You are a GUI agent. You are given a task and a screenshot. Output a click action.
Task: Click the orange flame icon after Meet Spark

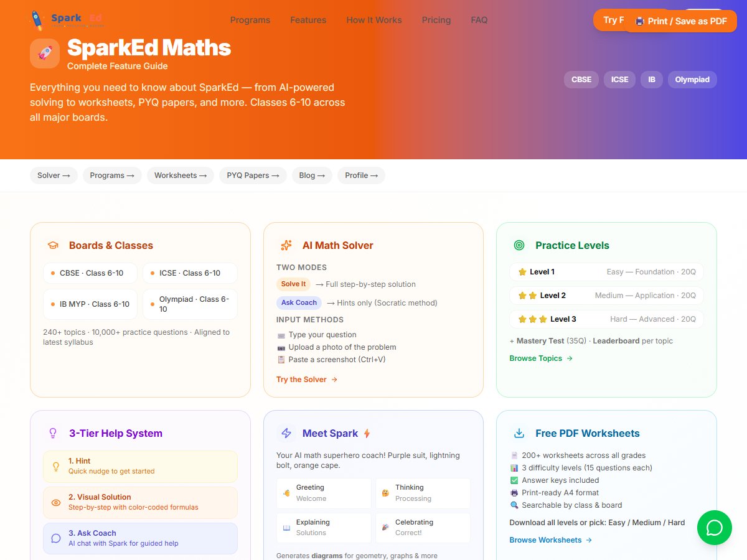coord(367,434)
